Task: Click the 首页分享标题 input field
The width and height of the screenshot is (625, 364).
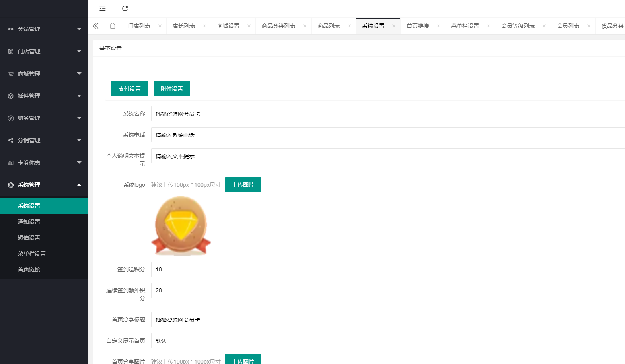Action: 388,319
